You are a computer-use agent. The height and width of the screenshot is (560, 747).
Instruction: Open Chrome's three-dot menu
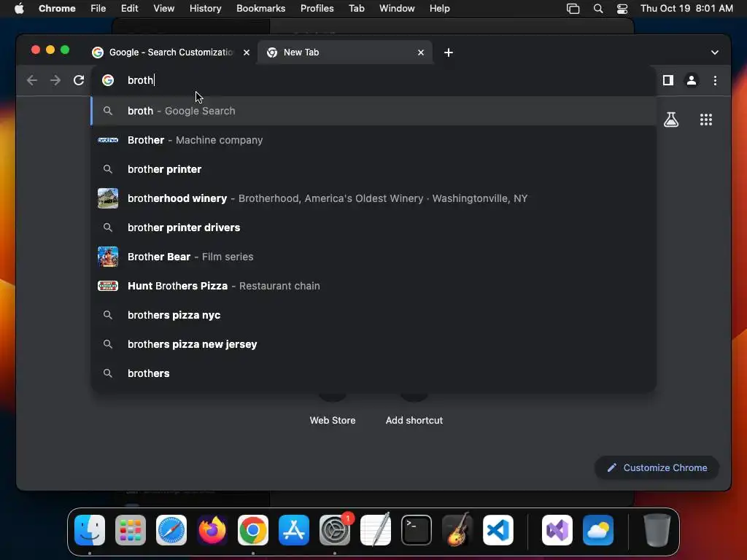[x=715, y=80]
